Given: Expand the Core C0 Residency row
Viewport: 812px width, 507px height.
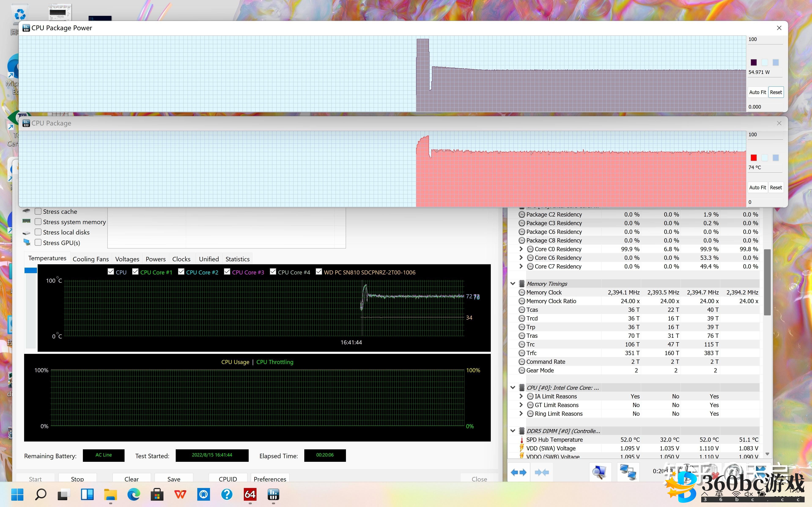Looking at the screenshot, I should [x=521, y=249].
